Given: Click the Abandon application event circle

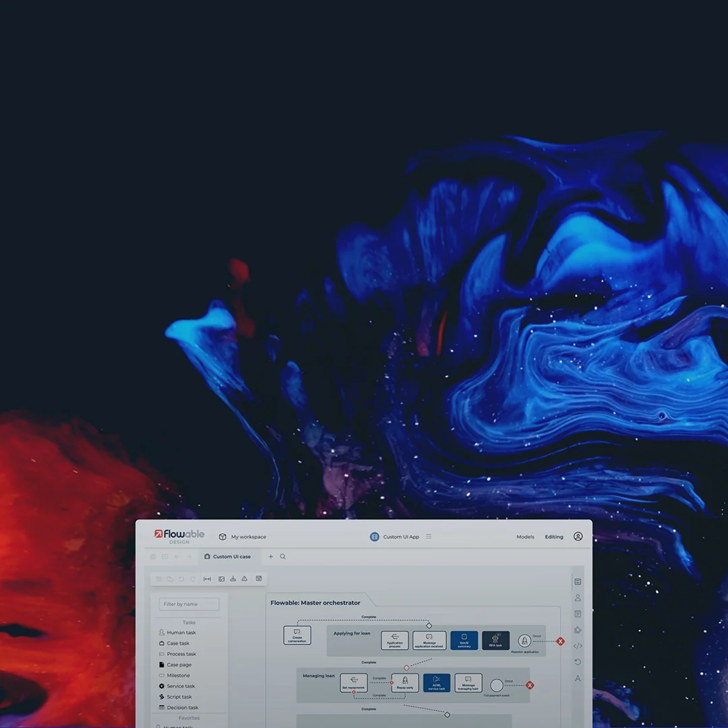Looking at the screenshot, I should tap(524, 641).
